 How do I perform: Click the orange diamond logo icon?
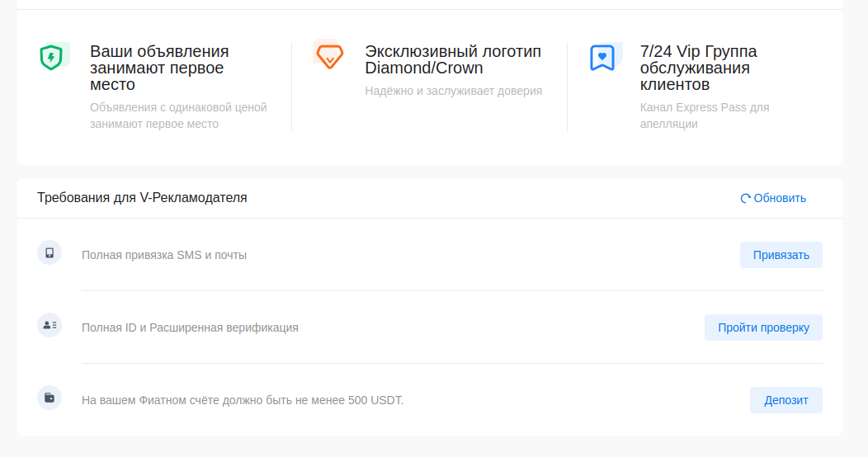(x=328, y=56)
